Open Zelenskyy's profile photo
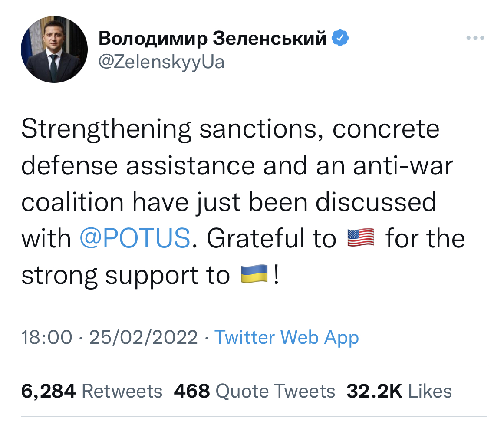Viewport: 504px width, 428px height. pos(54,50)
